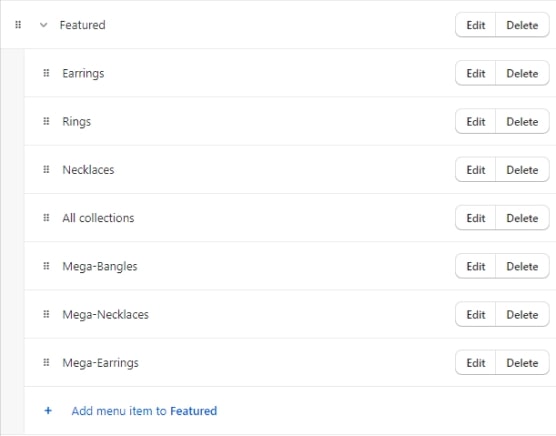Delete the Mega-Necklaces menu item
This screenshot has height=436, width=556.
(522, 314)
